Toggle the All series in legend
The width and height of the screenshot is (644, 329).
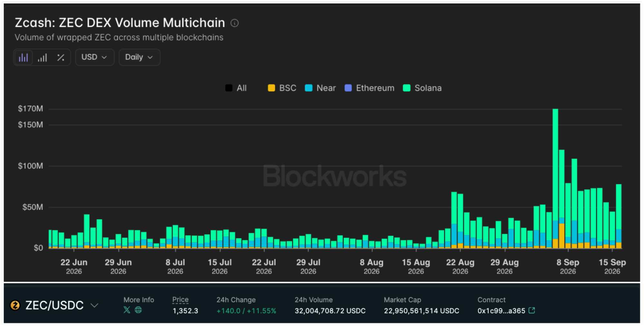[236, 88]
